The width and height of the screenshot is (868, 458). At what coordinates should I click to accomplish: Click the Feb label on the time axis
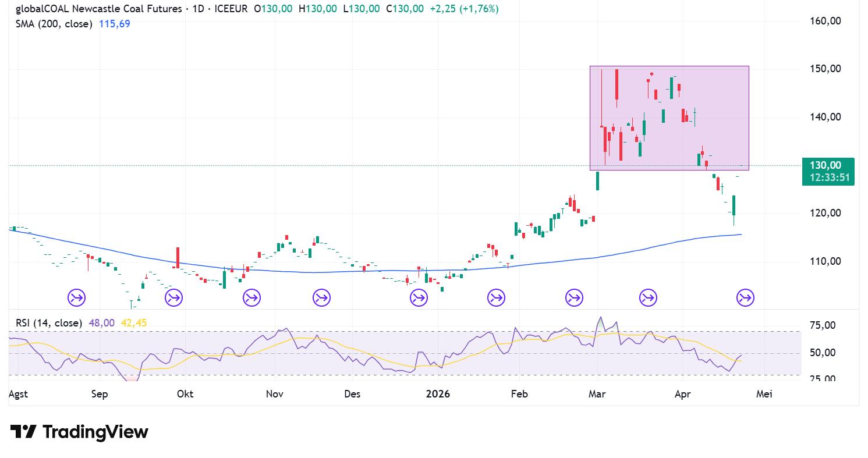519,394
